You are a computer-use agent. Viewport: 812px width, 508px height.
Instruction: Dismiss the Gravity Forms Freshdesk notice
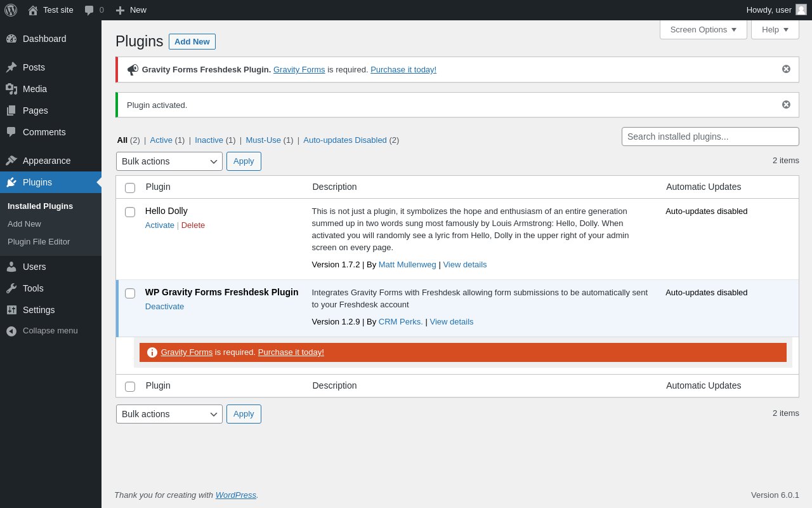[x=786, y=69]
